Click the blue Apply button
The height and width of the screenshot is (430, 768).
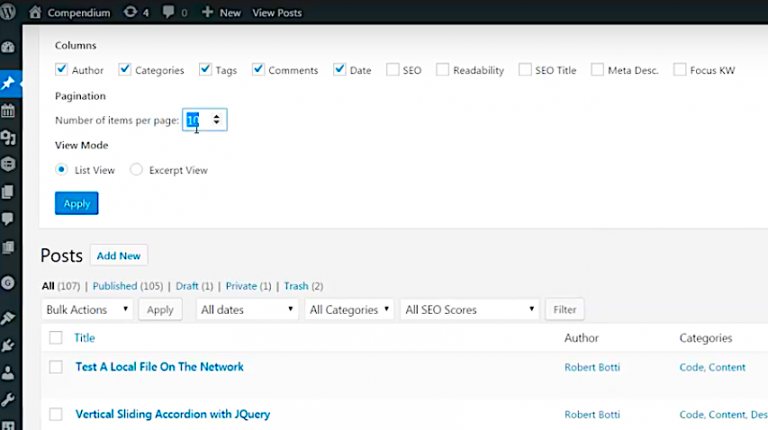coord(76,203)
